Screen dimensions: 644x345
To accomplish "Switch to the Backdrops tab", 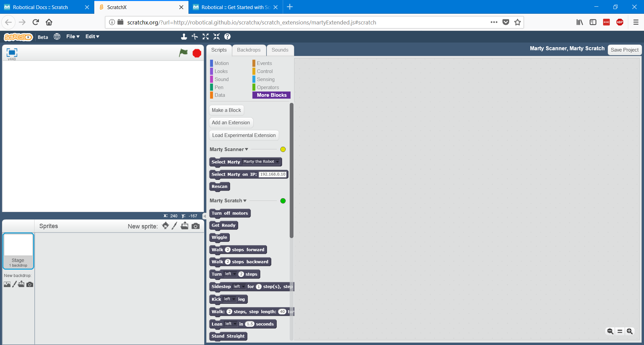I will point(249,50).
